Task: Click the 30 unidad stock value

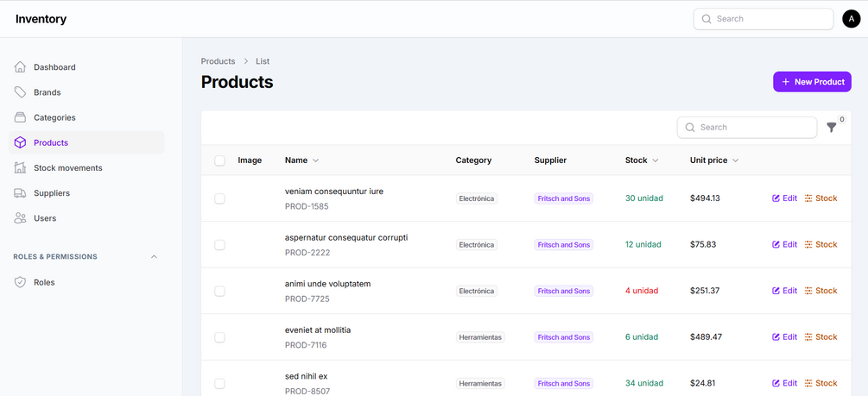Action: [643, 198]
